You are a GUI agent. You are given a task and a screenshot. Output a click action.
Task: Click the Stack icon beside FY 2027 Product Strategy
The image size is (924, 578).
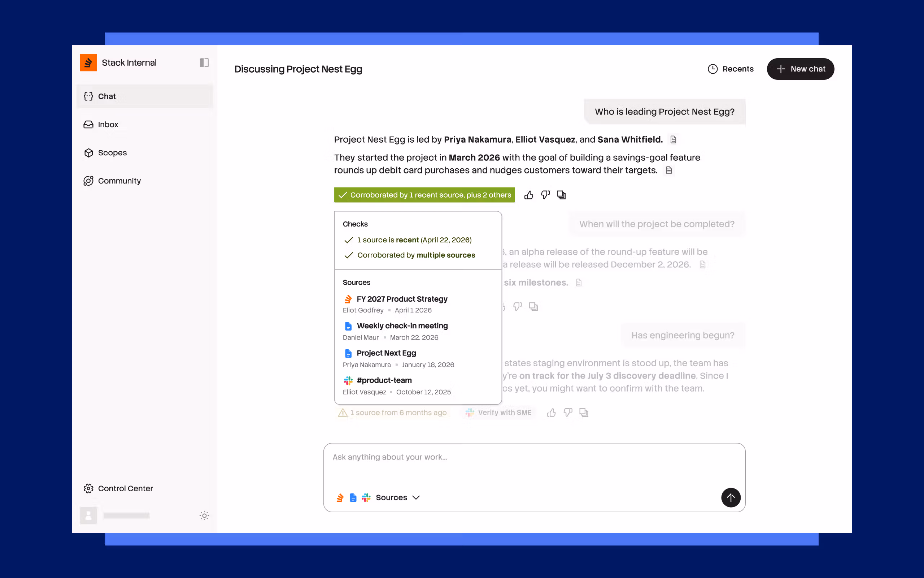coord(348,299)
